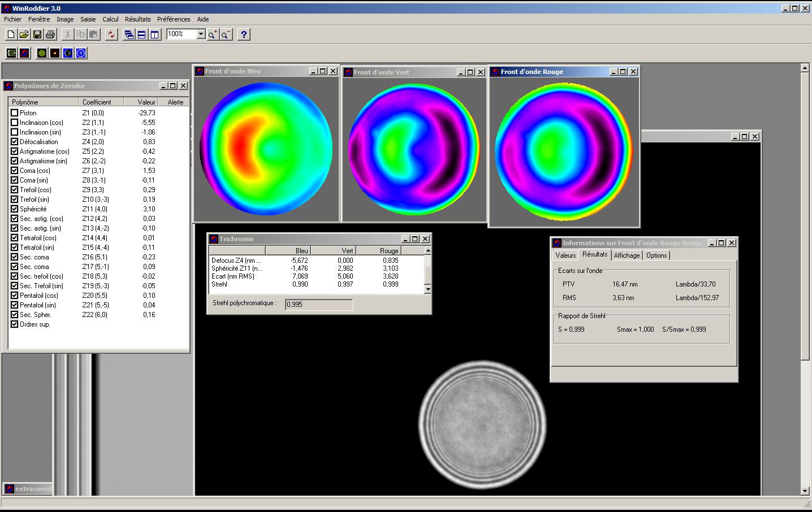
Task: Click the Strehl polychromatique value field
Action: 319,305
